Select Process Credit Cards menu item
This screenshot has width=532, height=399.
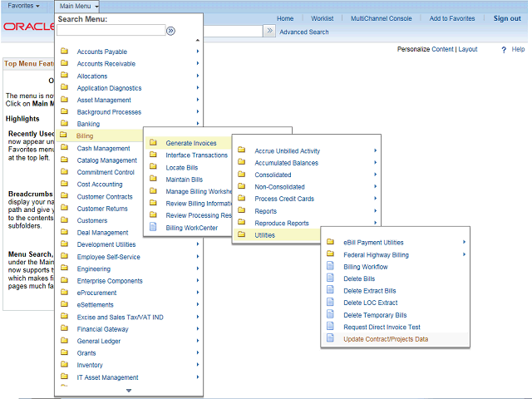point(283,199)
